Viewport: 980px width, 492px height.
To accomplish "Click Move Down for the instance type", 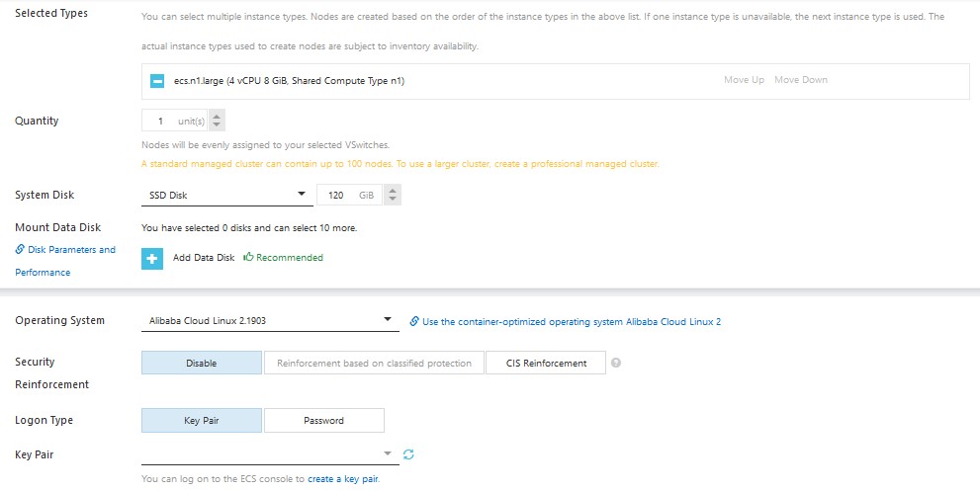I will click(801, 80).
